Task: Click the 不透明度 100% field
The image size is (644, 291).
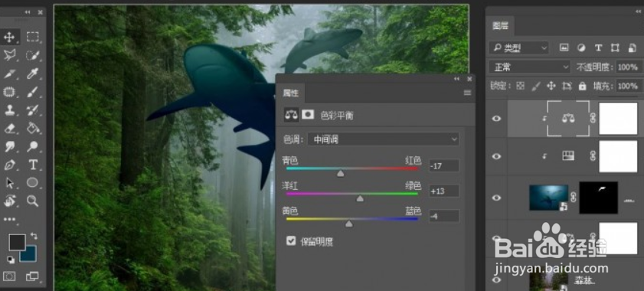Action: click(x=629, y=67)
